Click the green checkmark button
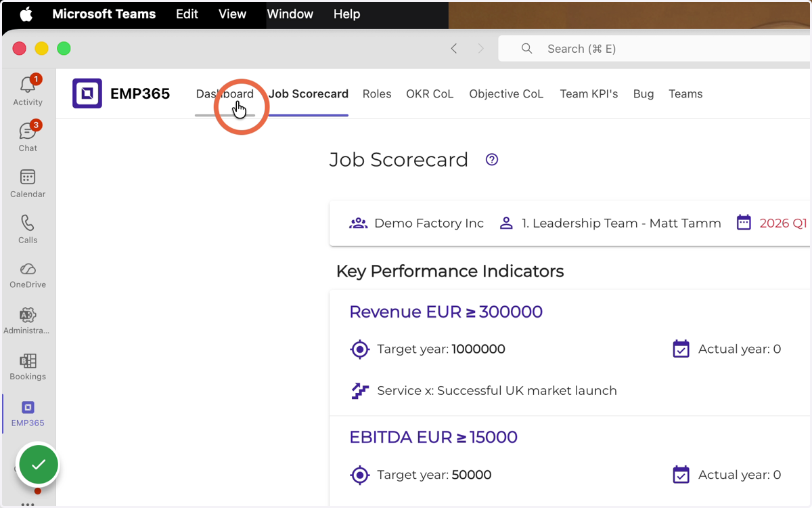Viewport: 812px width, 508px height. click(39, 465)
